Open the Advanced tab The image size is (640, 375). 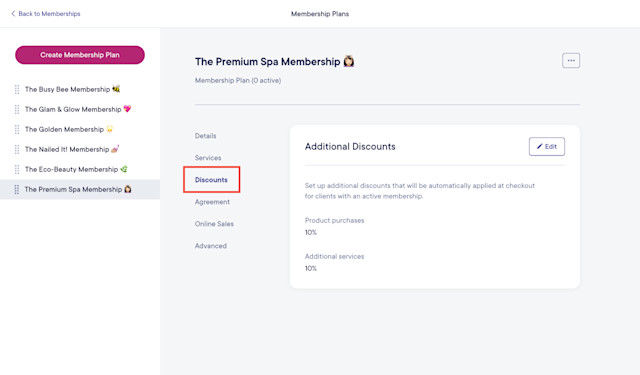pos(211,246)
